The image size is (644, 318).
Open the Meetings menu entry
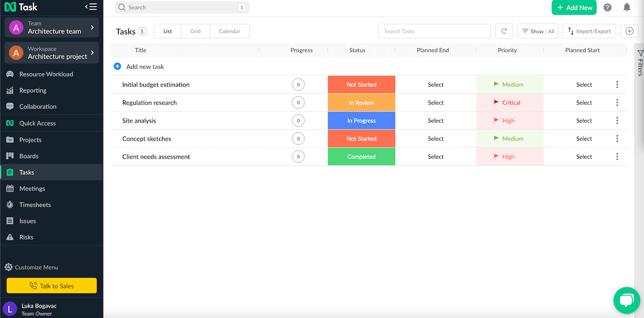pos(32,189)
